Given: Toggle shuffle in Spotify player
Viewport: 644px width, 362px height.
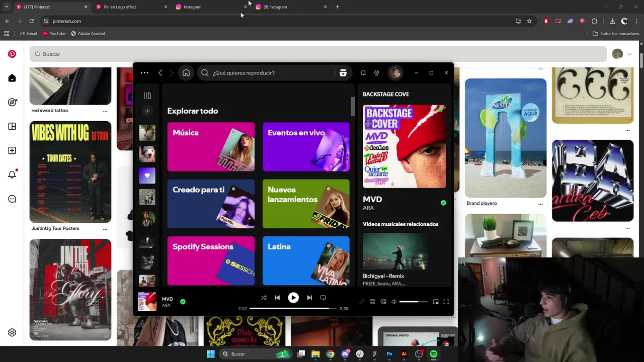Looking at the screenshot, I should (x=264, y=298).
